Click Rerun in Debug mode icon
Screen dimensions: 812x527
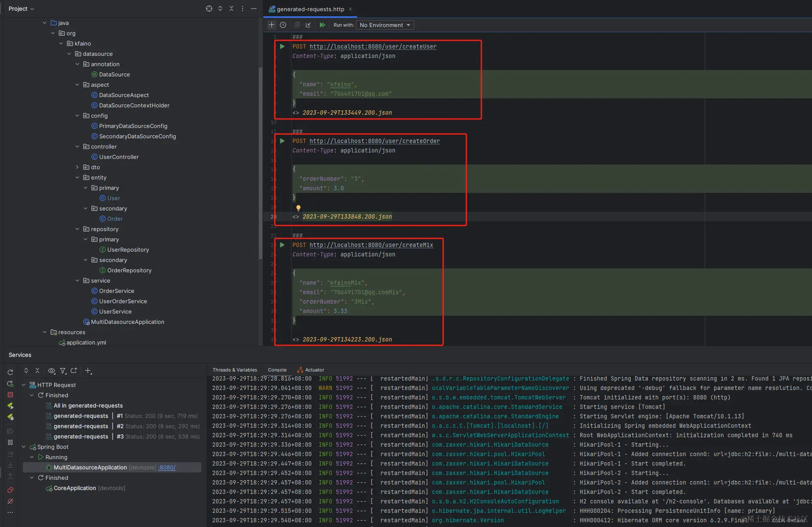10,384
